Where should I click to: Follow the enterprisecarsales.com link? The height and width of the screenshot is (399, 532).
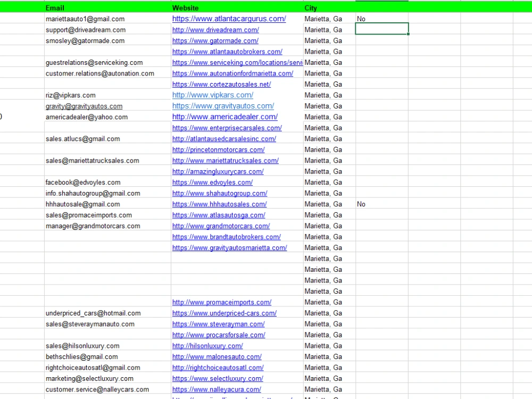coord(227,128)
